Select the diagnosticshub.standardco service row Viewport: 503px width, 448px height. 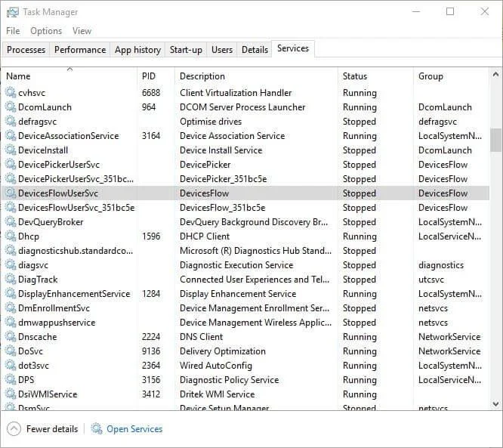(245, 251)
